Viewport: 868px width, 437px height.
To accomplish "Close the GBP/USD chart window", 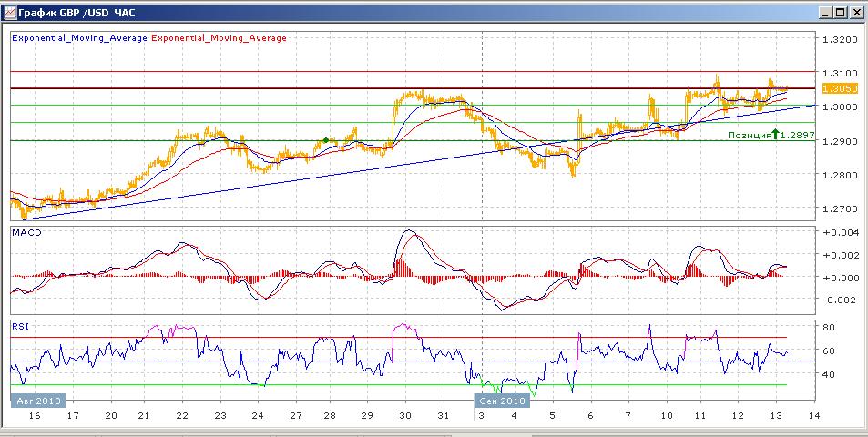I will [856, 12].
